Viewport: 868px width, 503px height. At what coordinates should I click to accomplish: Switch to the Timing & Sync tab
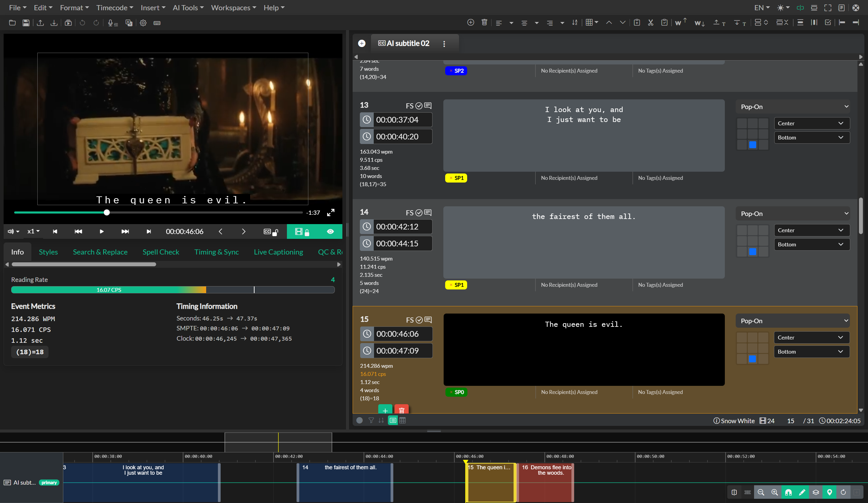click(x=216, y=252)
